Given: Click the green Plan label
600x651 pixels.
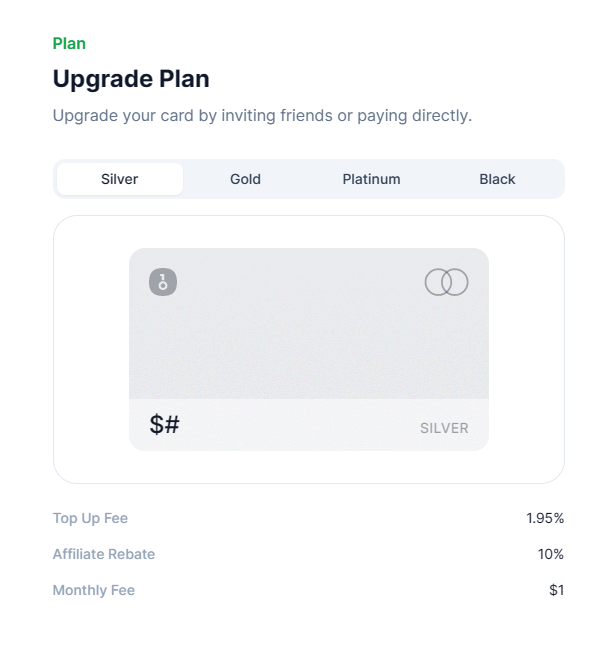Looking at the screenshot, I should coord(69,43).
